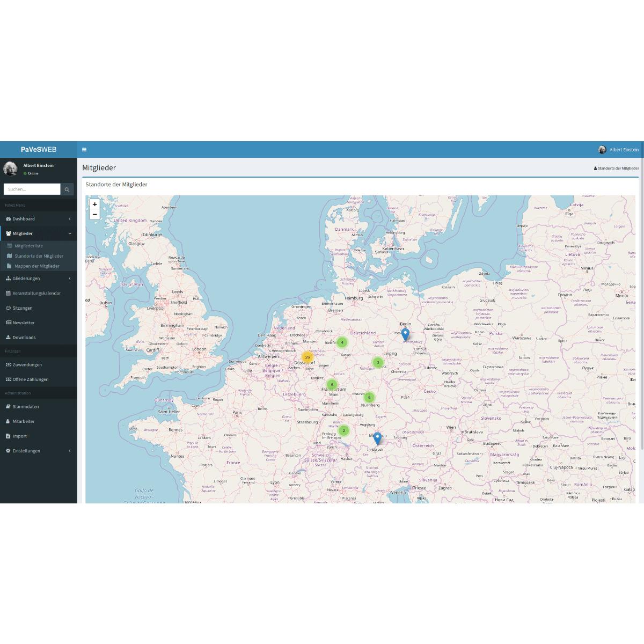
Task: Click the green cluster marker showing 3
Action: (x=378, y=362)
